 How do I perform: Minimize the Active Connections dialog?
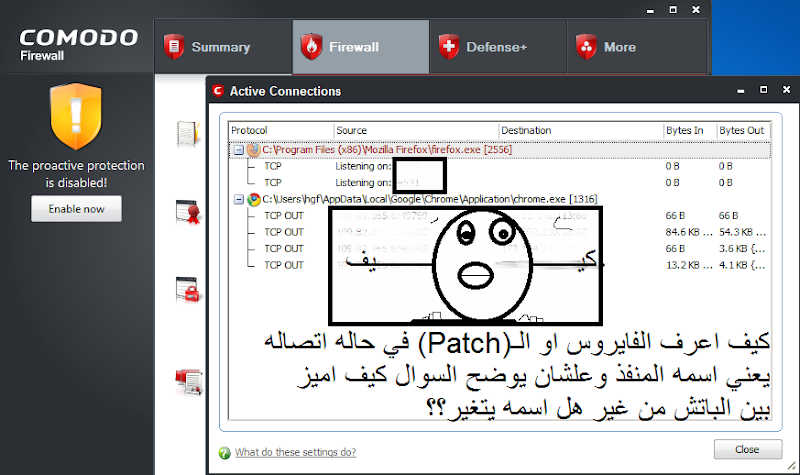coord(740,90)
